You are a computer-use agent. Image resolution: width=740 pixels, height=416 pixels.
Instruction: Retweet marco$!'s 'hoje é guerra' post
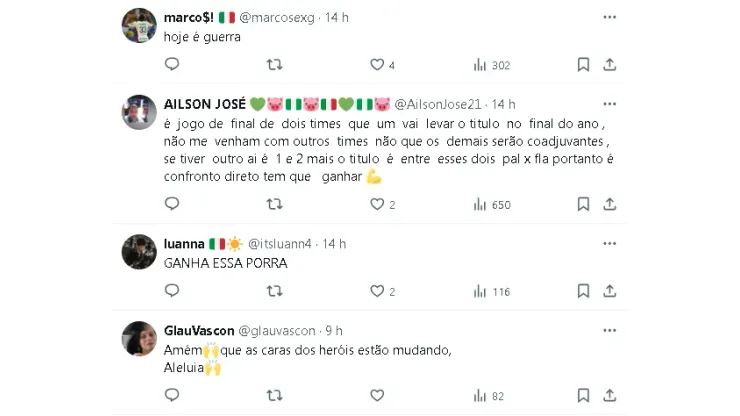tap(274, 65)
